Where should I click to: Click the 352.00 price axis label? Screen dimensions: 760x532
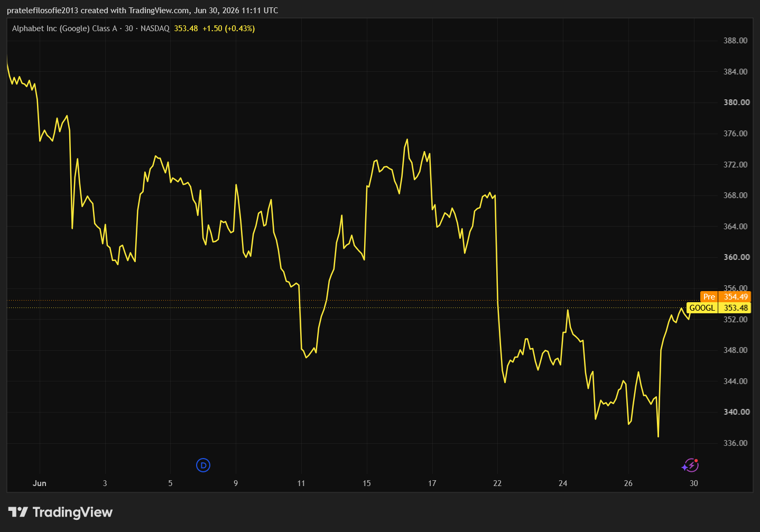736,320
